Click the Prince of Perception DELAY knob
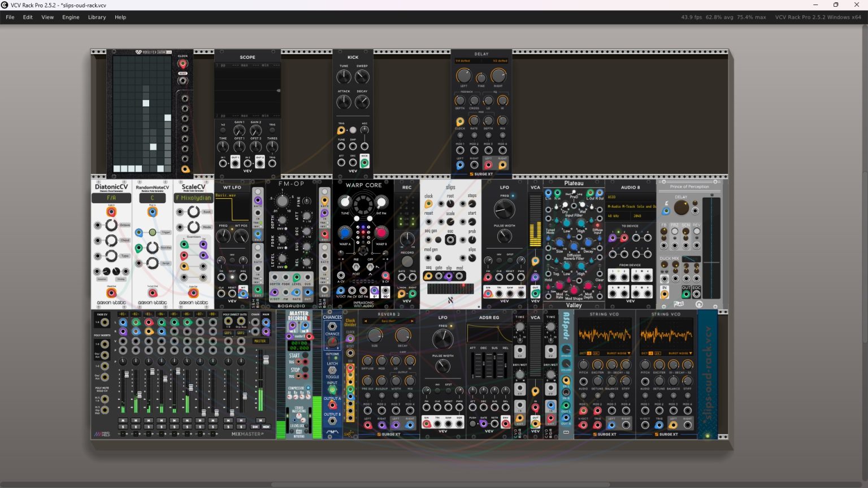This screenshot has width=868, height=488. click(x=682, y=208)
